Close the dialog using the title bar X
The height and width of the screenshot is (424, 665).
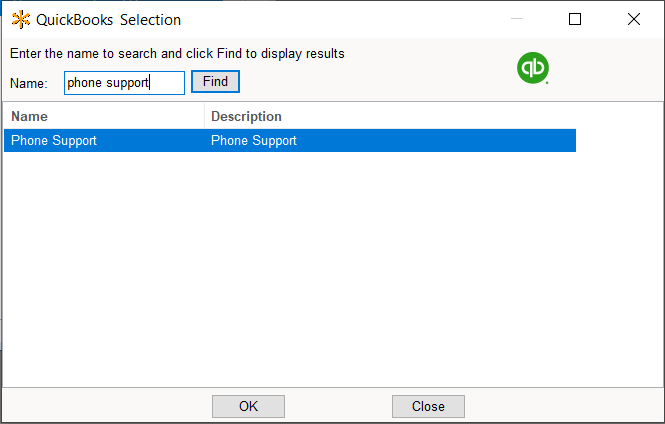coord(633,19)
